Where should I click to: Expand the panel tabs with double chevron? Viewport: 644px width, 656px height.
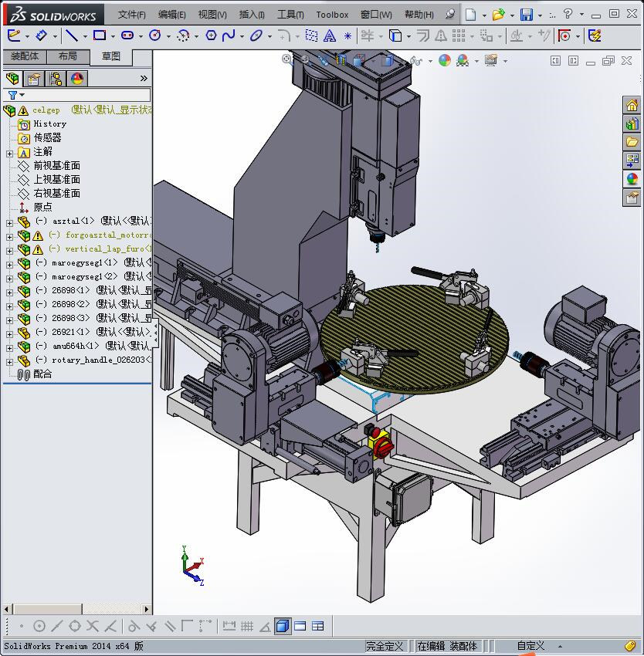tap(144, 78)
